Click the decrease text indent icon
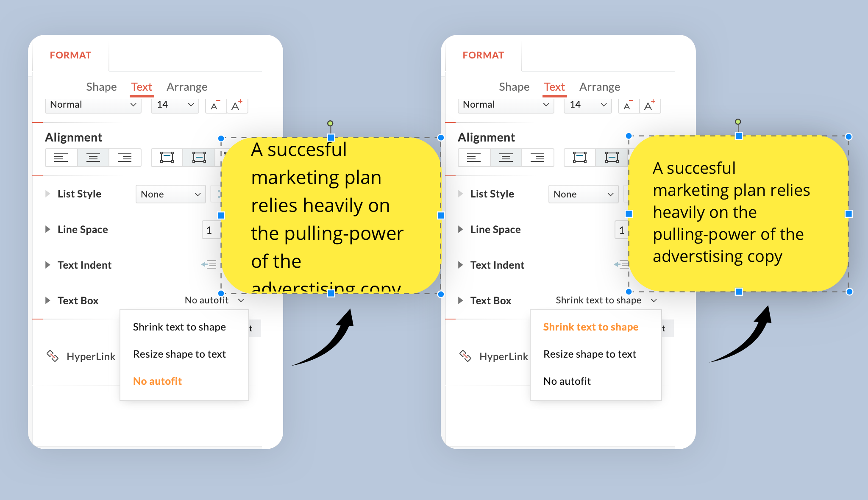868x500 pixels. [x=208, y=264]
